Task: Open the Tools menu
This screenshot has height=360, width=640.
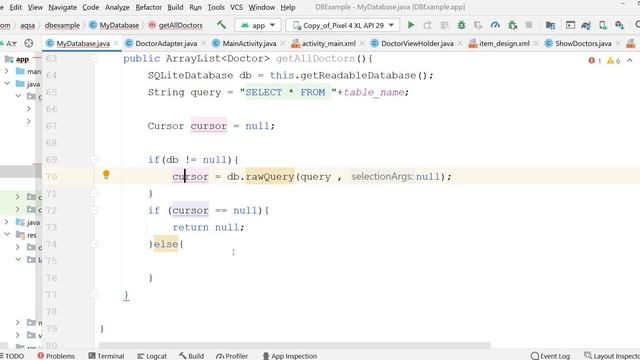Action: (216, 7)
